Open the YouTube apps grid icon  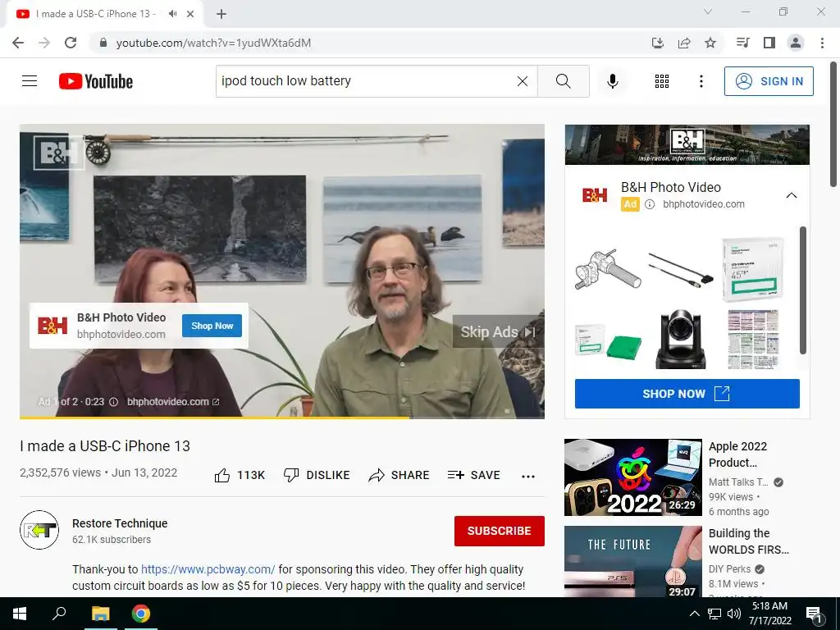[x=662, y=81]
